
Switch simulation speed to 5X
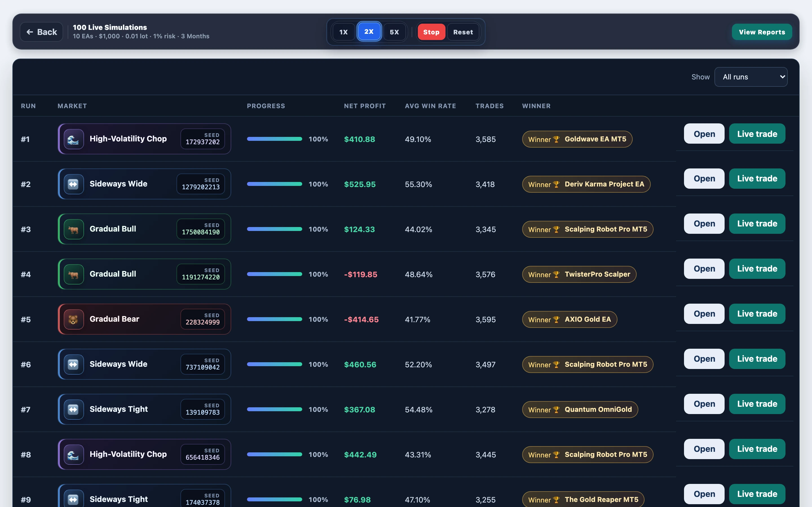394,32
